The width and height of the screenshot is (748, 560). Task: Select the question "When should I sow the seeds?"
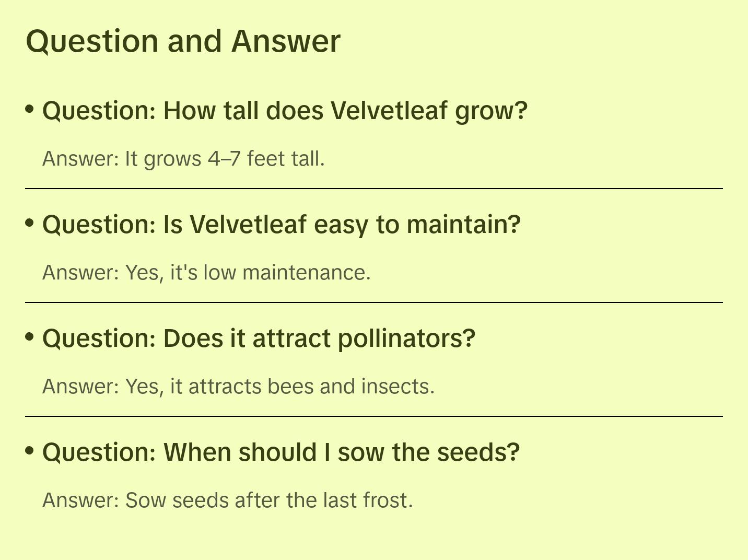[281, 452]
